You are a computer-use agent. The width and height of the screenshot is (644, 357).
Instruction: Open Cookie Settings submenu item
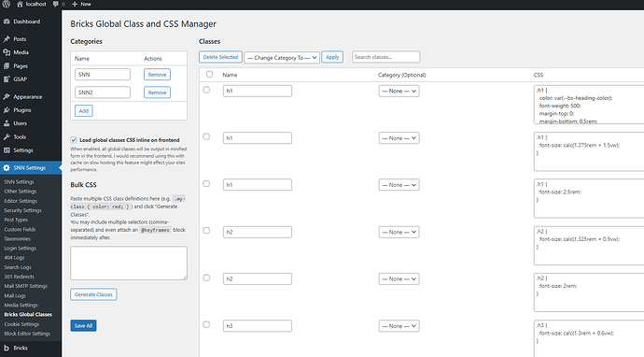(x=21, y=324)
